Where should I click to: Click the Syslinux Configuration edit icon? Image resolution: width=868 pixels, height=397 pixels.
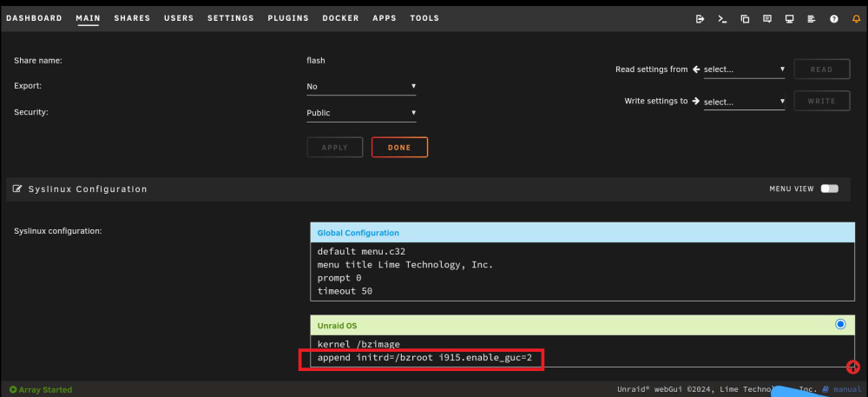pyautogui.click(x=17, y=189)
